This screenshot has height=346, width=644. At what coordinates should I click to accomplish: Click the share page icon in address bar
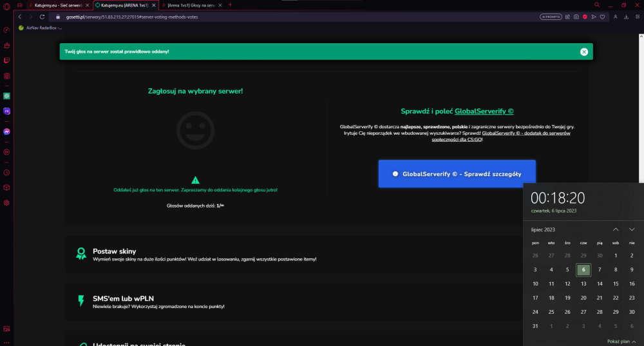click(x=567, y=17)
